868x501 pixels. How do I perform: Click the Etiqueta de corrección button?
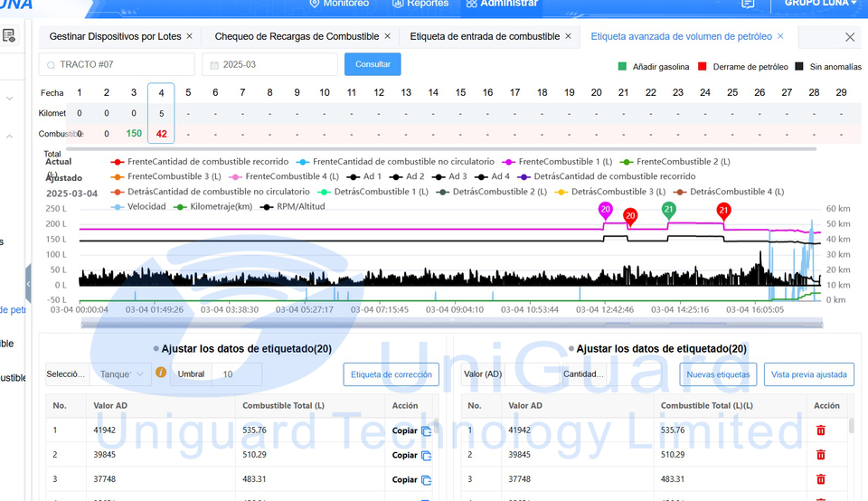coord(391,374)
